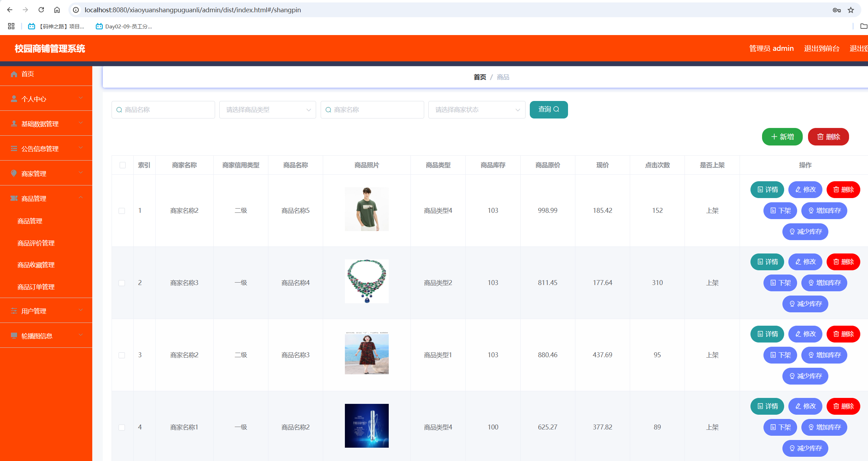
Task: Open the green T-shirt product photo
Action: [367, 209]
